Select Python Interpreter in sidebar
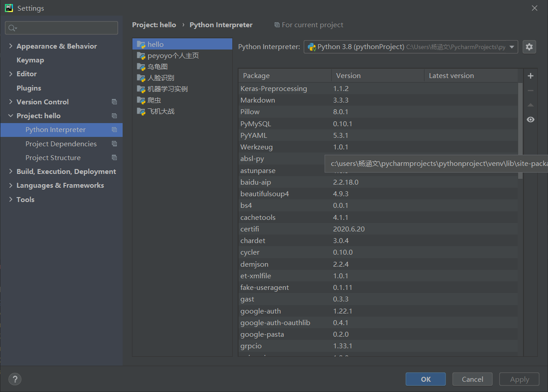Viewport: 548px width, 392px height. tap(62, 129)
